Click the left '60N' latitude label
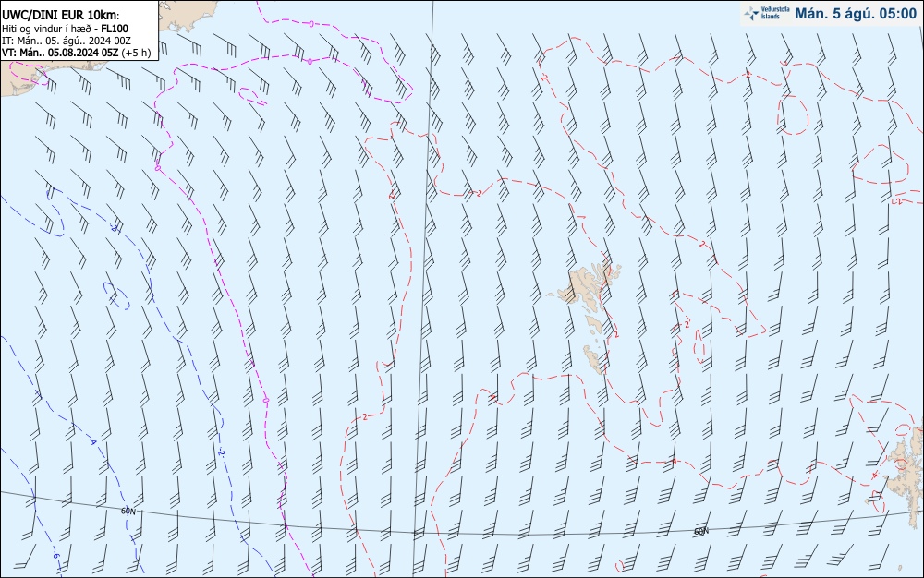 [x=128, y=511]
